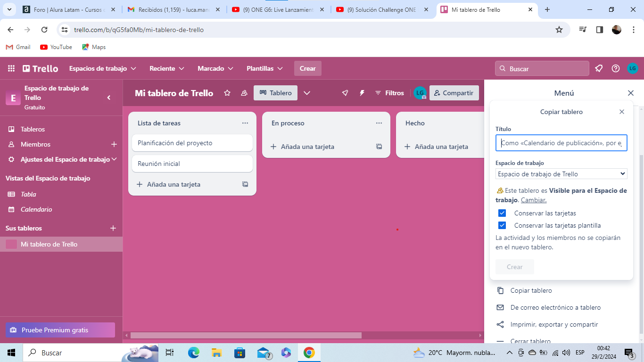Open the En proceso list actions menu
The image size is (644, 362).
[x=379, y=123]
